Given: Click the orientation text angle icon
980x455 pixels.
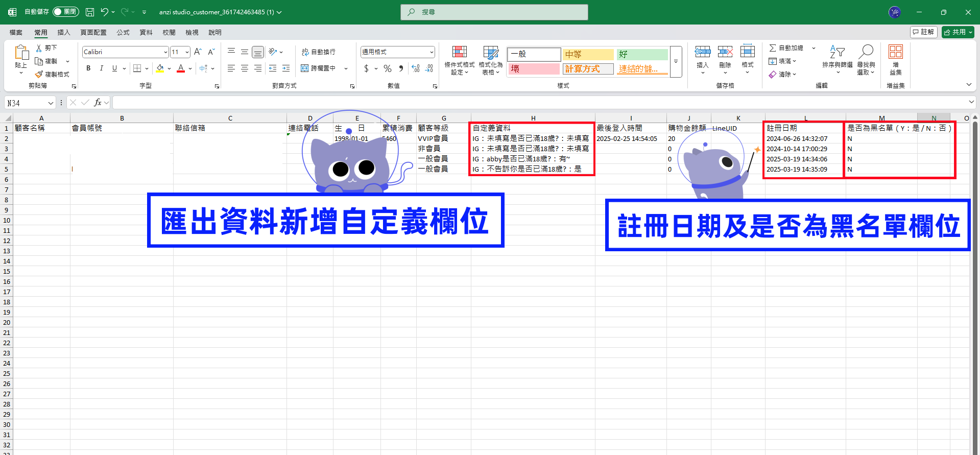Looking at the screenshot, I should 273,52.
